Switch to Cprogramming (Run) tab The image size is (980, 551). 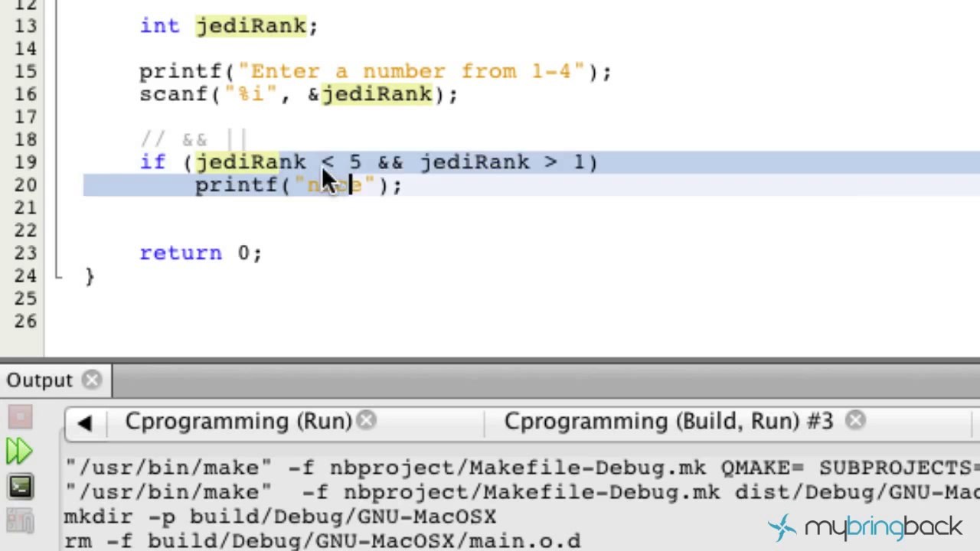coord(238,421)
